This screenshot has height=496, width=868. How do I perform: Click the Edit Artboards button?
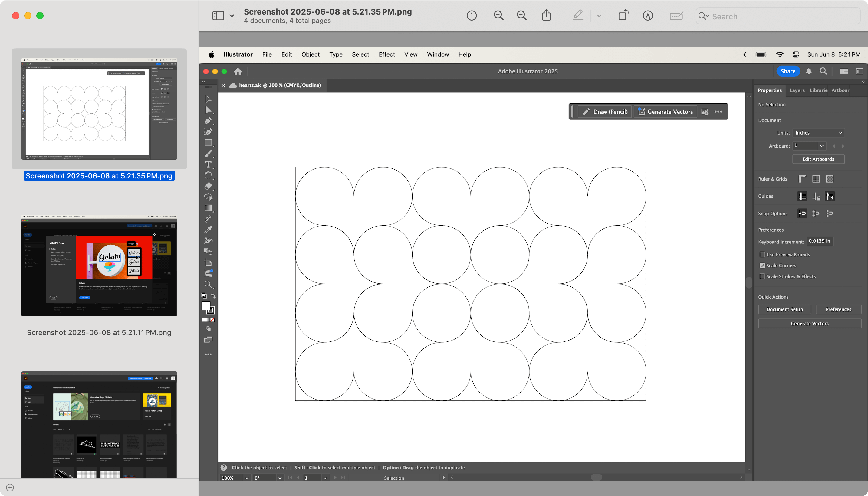pyautogui.click(x=818, y=159)
